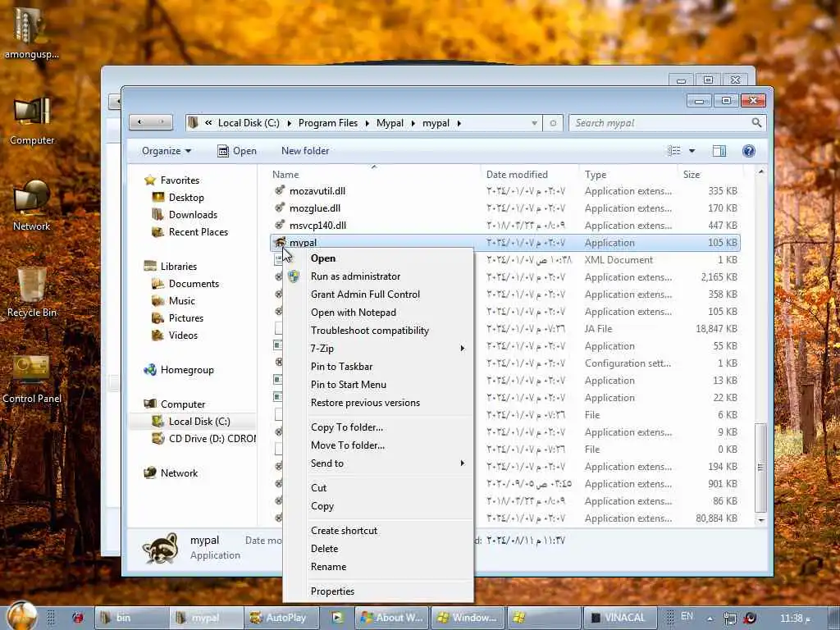The width and height of the screenshot is (840, 630).
Task: Sort by the Date modified column header
Action: point(517,175)
